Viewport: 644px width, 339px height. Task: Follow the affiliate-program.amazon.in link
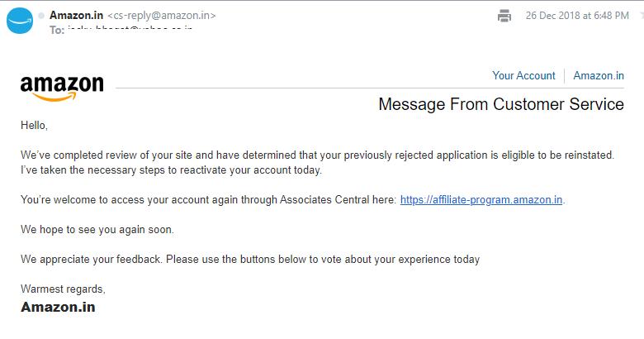tap(481, 200)
